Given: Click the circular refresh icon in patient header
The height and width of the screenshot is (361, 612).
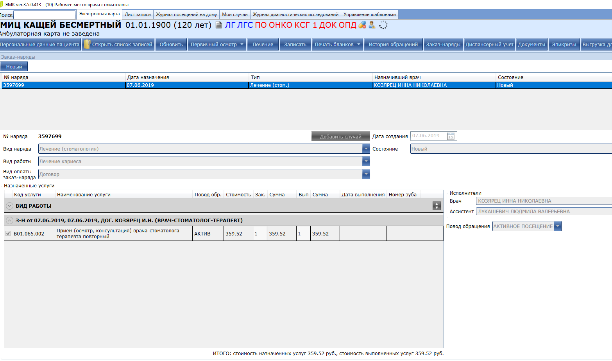Looking at the screenshot, I should pos(383,25).
